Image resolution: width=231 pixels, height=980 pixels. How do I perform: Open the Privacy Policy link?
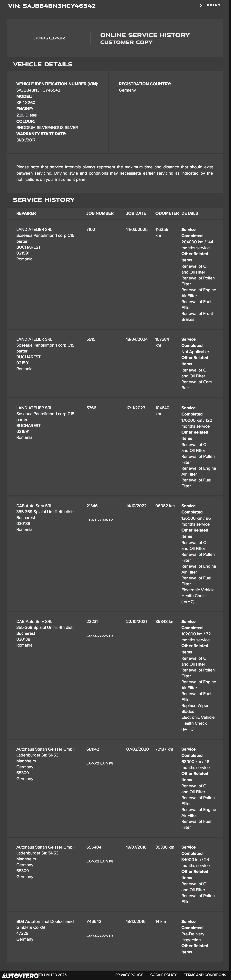coord(129,975)
